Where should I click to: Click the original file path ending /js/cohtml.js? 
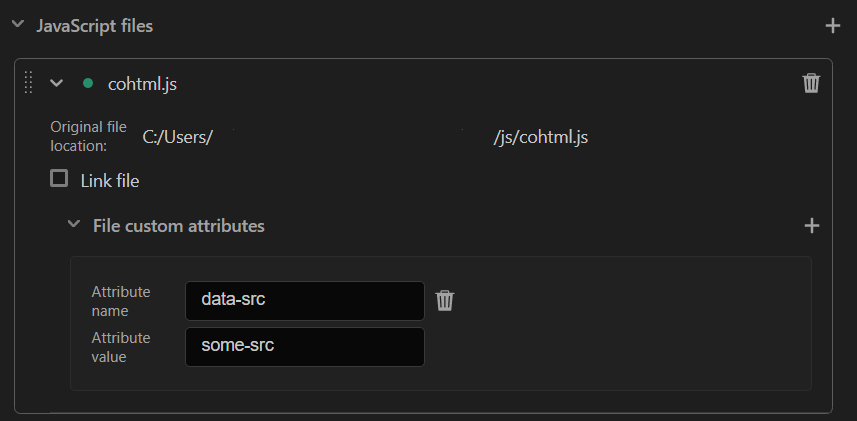(365, 137)
